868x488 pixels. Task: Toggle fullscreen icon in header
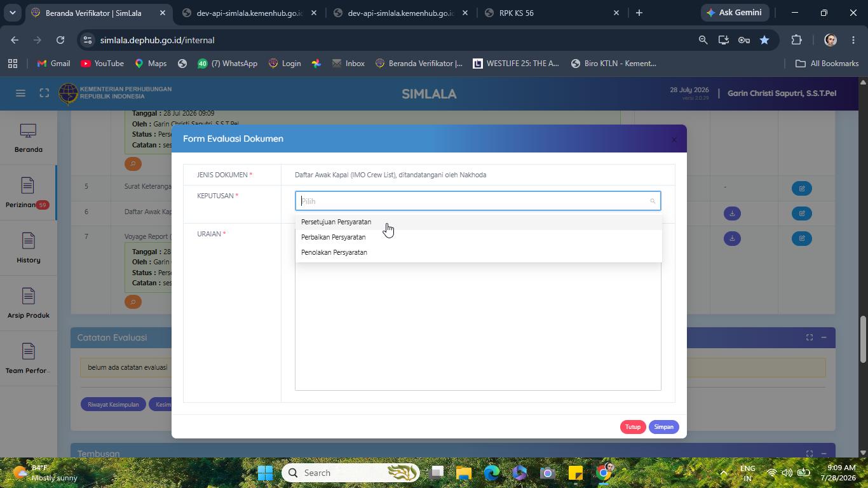pos(44,93)
